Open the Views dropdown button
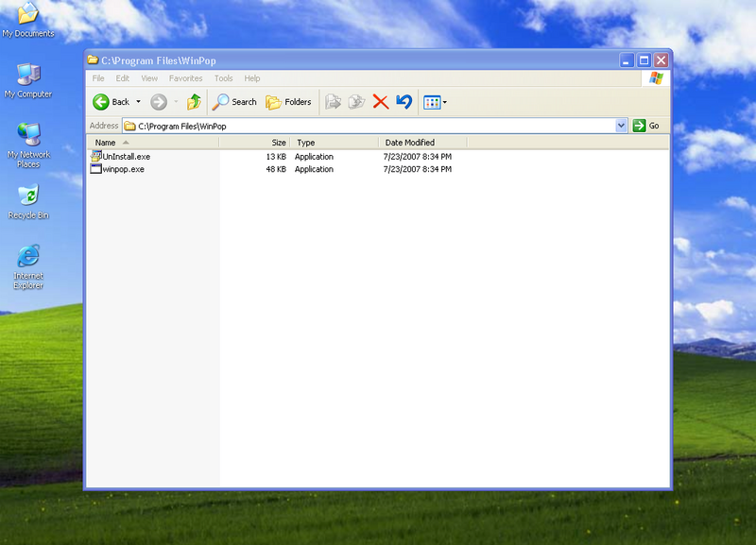Image resolution: width=756 pixels, height=545 pixels. 435,102
